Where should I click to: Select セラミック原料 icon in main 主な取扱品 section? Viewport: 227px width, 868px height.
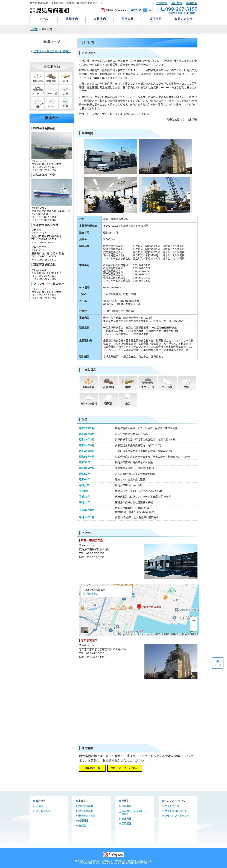coord(89,400)
